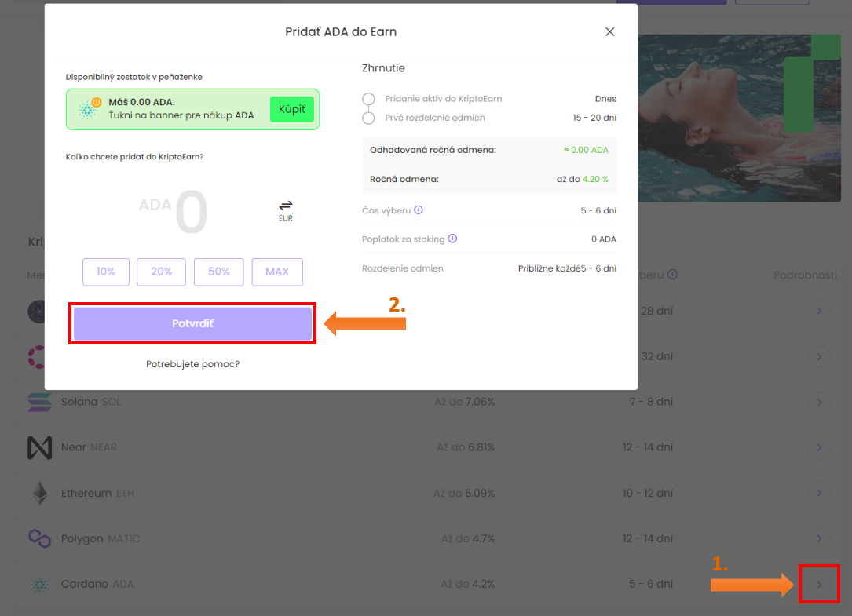This screenshot has height=616, width=852.
Task: Expand Ethereum ETH details chevron
Action: click(x=819, y=494)
